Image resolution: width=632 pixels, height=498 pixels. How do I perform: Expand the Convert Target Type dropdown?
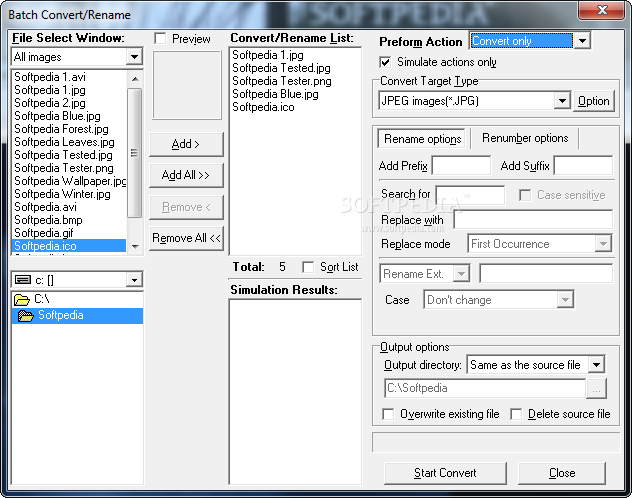(x=562, y=100)
